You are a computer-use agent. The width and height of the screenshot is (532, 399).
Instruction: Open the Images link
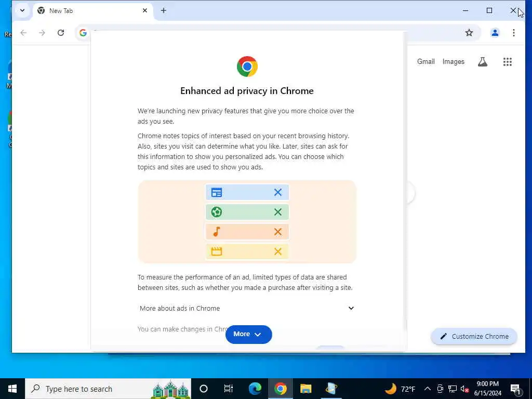(x=453, y=61)
